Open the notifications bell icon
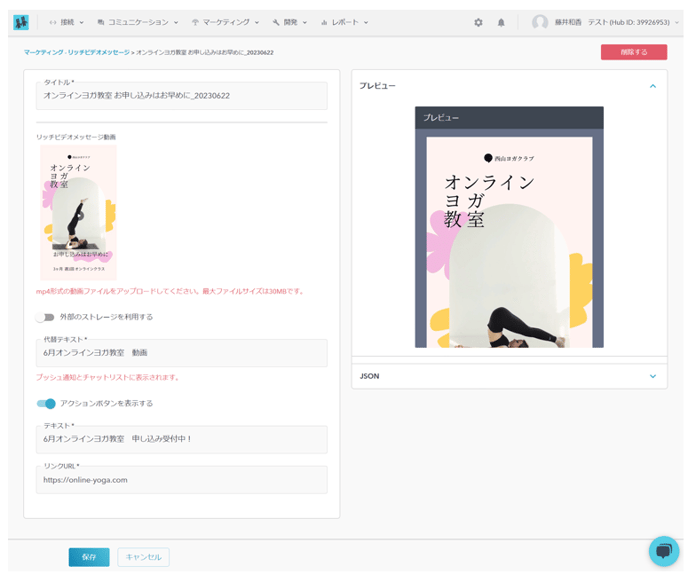688x574 pixels. tap(501, 22)
